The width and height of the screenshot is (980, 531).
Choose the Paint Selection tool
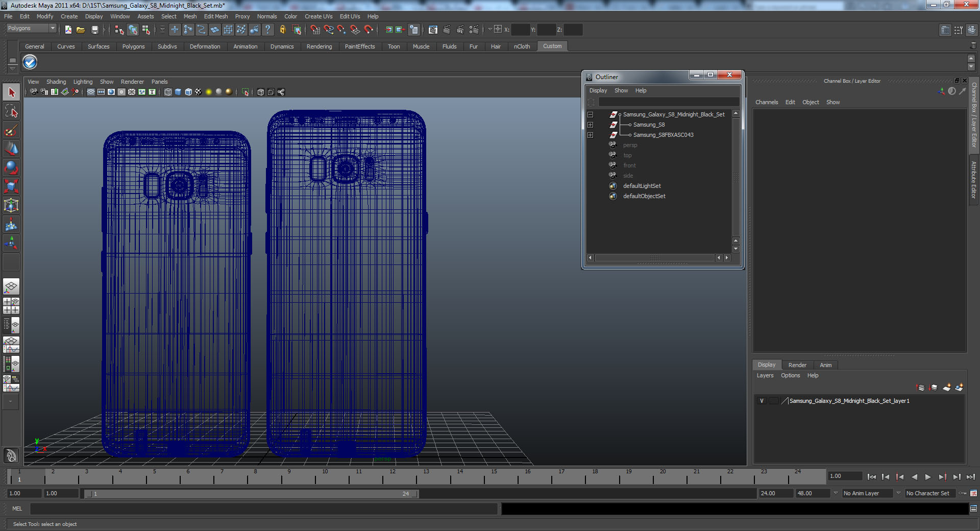point(11,130)
